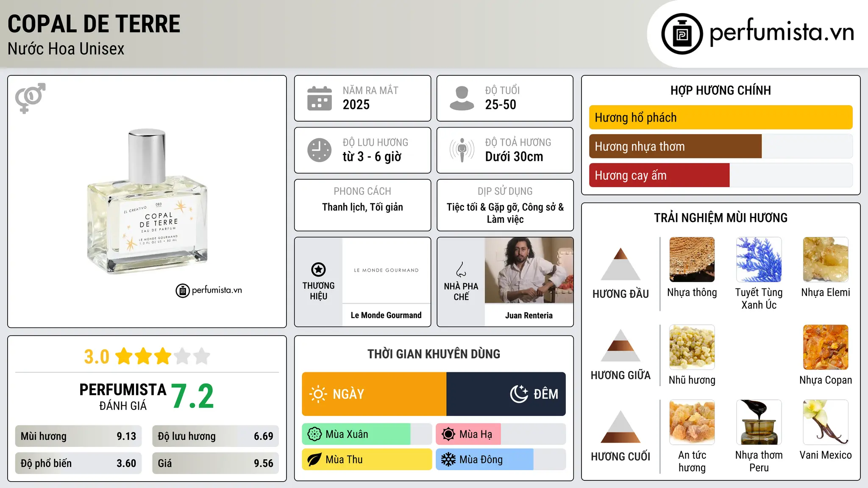Open the Le Monde Gourmand brand card
The height and width of the screenshot is (488, 868).
click(363, 282)
